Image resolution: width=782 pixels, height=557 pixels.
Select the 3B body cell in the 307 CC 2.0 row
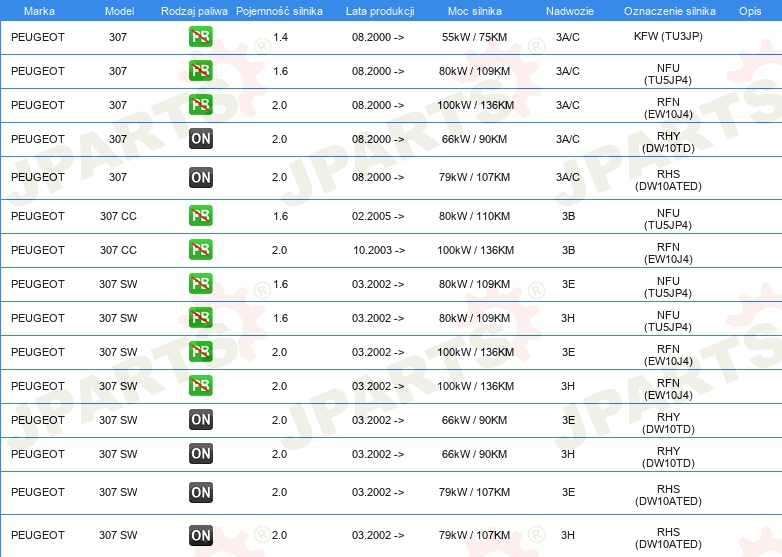click(569, 250)
